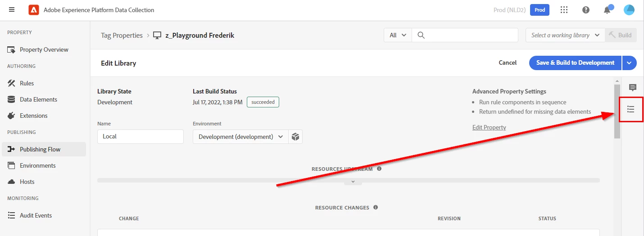Click the Prod (NLD2) organization label
The image size is (644, 236).
509,10
